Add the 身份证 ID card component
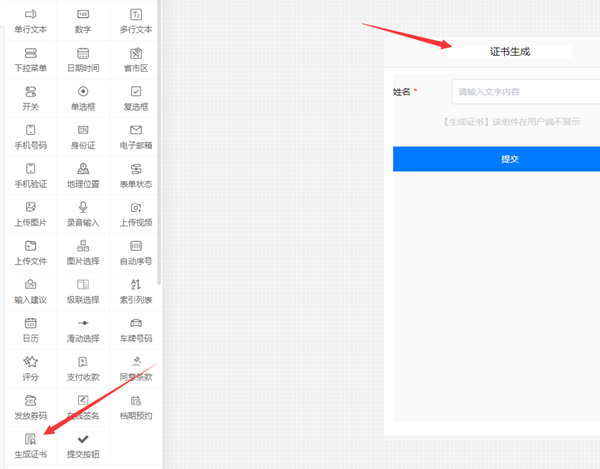 [x=83, y=137]
